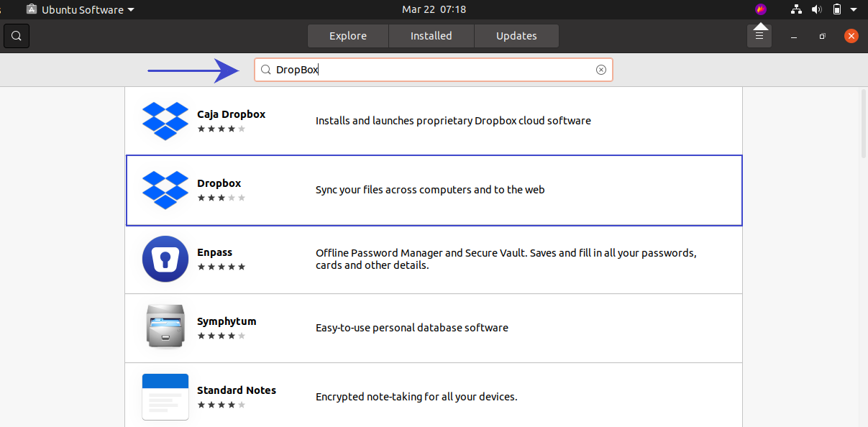Click the Symphytum file cabinet icon
Viewport: 868px width, 427px height.
(165, 328)
